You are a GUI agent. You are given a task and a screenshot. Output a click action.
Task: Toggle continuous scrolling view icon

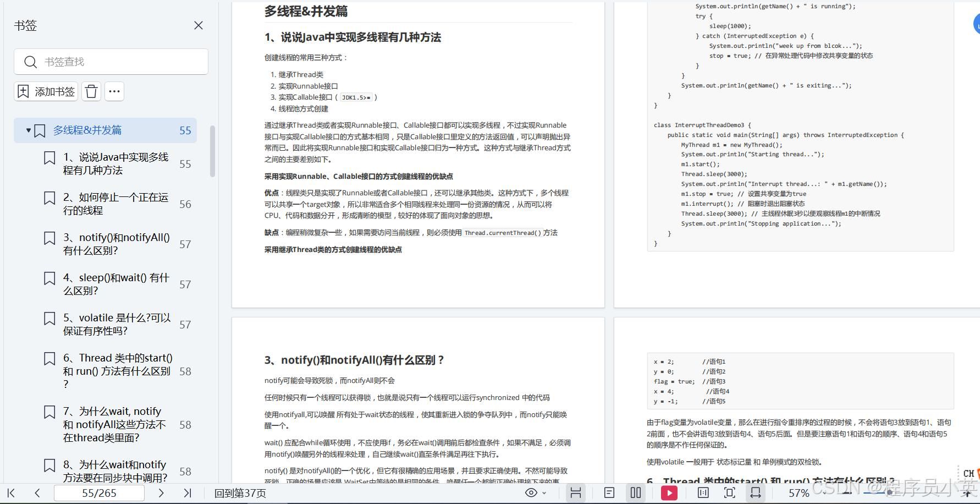pos(576,493)
